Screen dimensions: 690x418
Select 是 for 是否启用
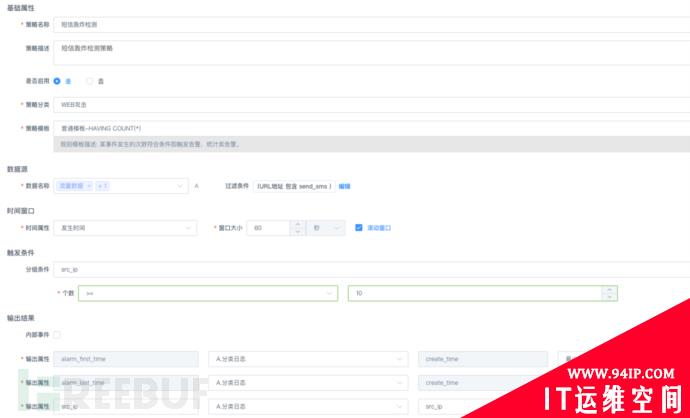tap(57, 81)
